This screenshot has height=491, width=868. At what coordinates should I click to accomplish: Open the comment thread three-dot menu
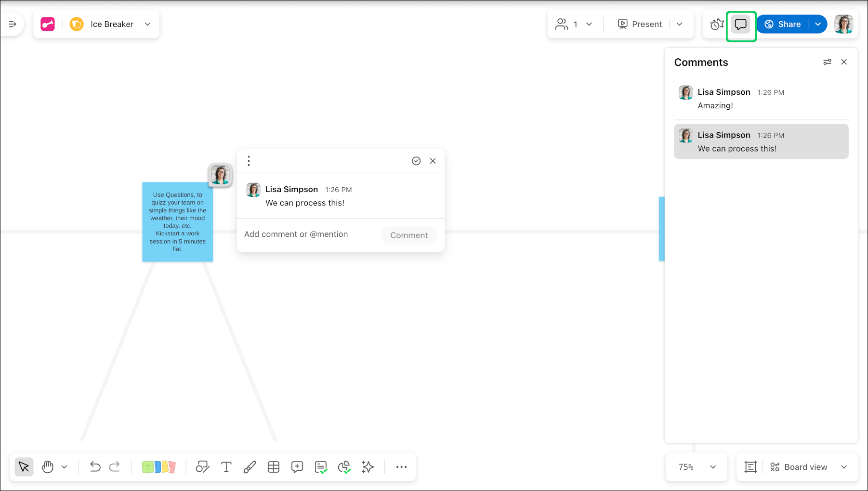(x=249, y=161)
